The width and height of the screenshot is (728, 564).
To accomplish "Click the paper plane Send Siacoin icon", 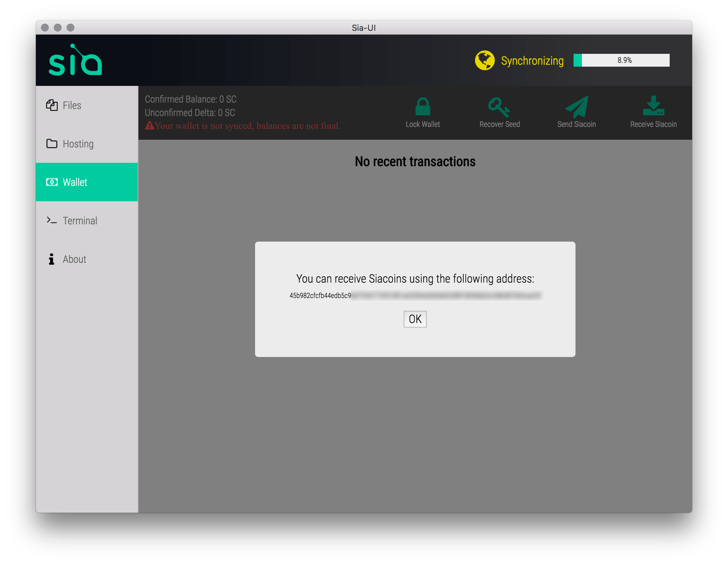I will click(577, 107).
